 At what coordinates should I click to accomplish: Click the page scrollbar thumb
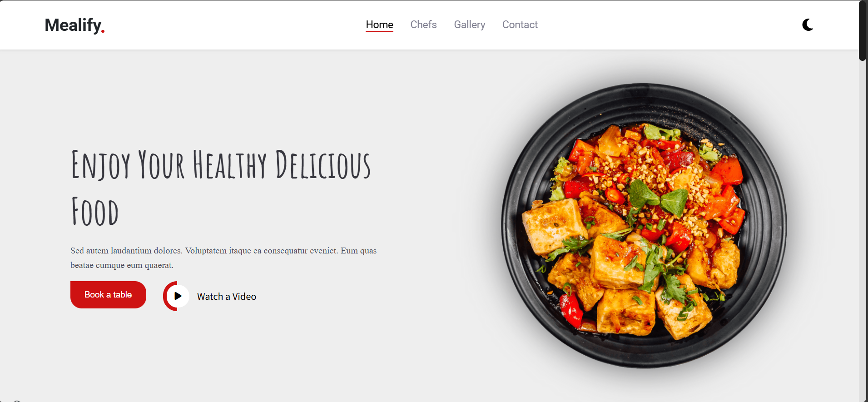863,30
